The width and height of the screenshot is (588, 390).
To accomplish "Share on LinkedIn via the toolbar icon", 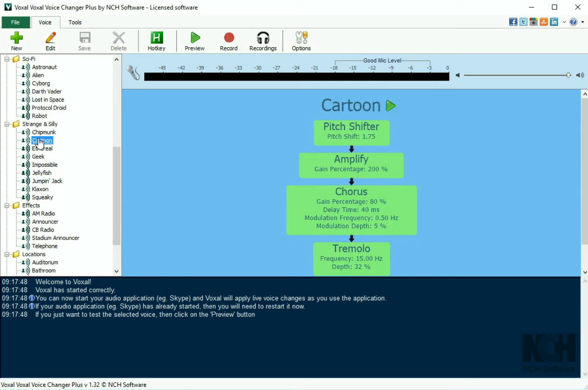I will click(554, 22).
